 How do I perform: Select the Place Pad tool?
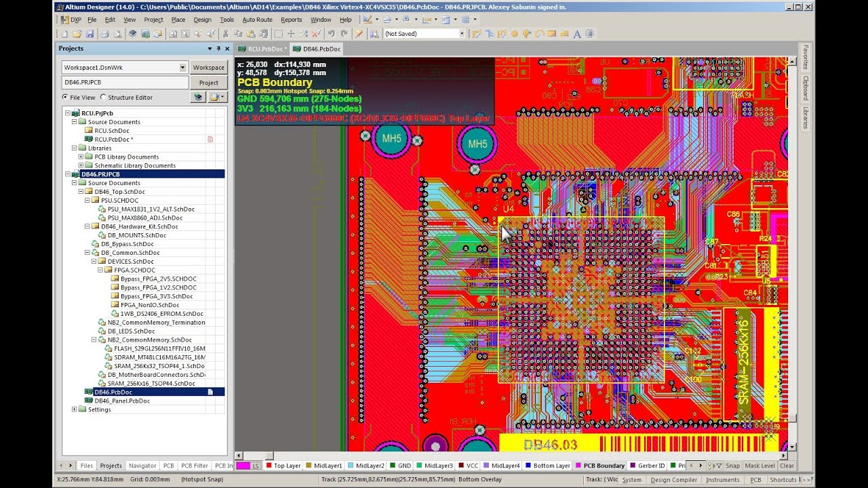[515, 34]
